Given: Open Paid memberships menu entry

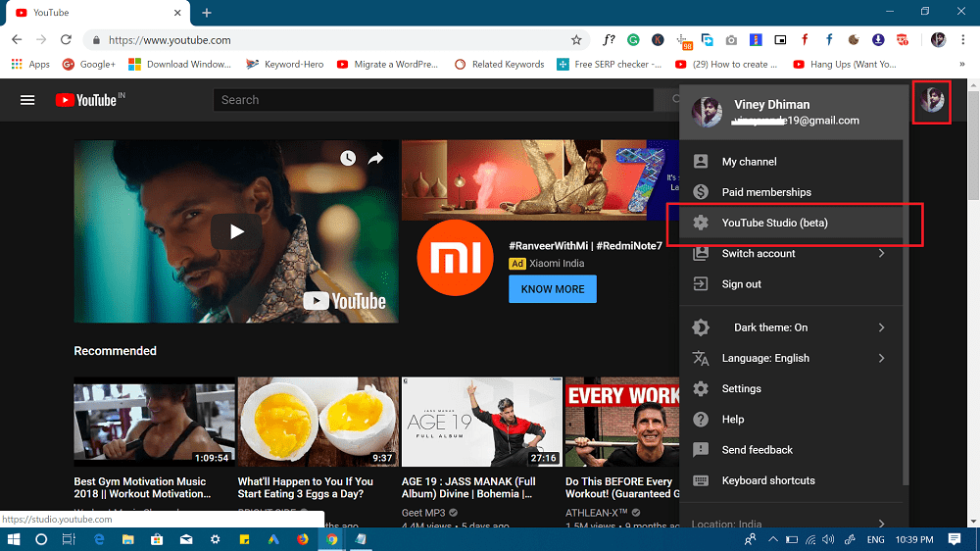Looking at the screenshot, I should 791,192.
